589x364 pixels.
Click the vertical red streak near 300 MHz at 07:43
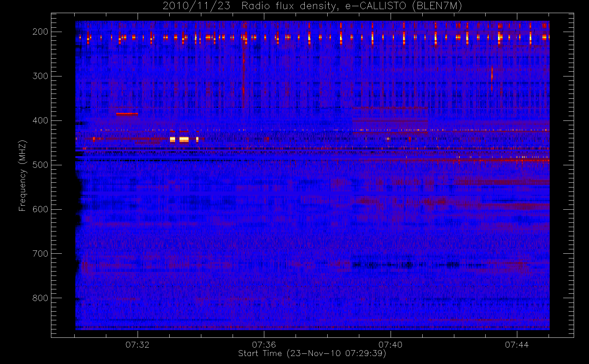[x=492, y=78]
